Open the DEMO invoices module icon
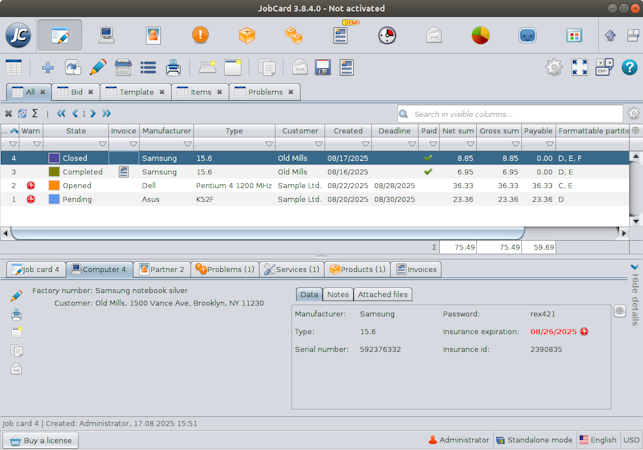Screen dimensions: 643x450 click(341, 35)
